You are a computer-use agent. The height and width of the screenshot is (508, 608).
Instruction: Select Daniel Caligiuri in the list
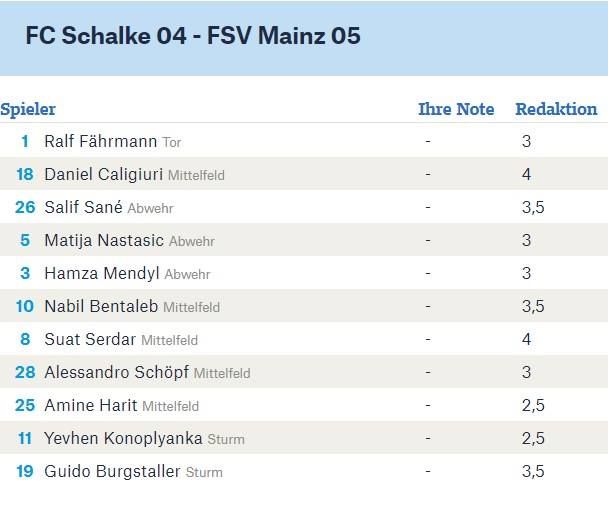(104, 174)
